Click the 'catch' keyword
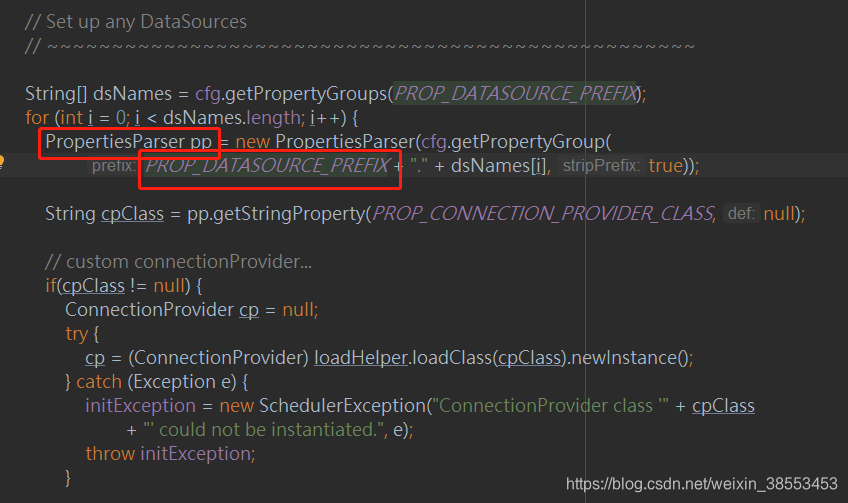The image size is (848, 503). (99, 382)
